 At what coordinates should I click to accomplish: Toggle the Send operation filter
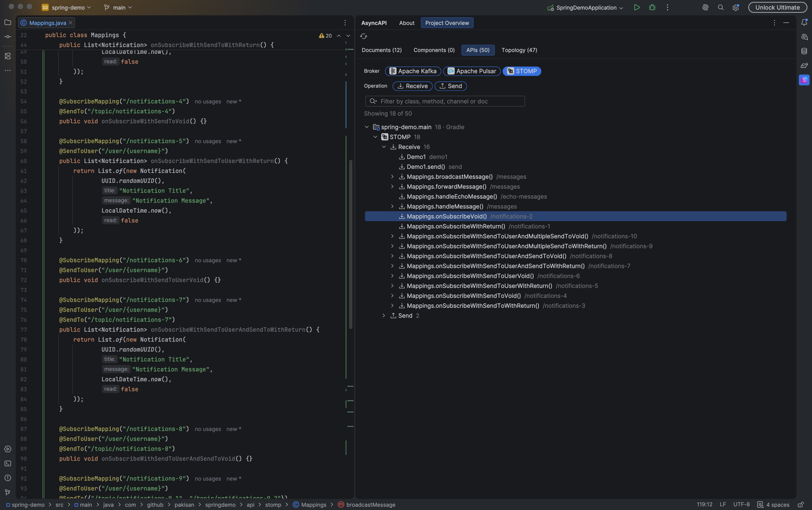coord(451,86)
